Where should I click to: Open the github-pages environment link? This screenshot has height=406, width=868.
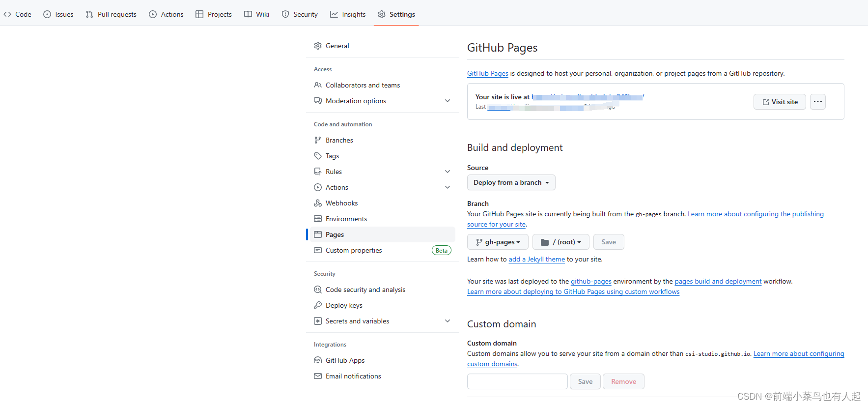pos(591,281)
